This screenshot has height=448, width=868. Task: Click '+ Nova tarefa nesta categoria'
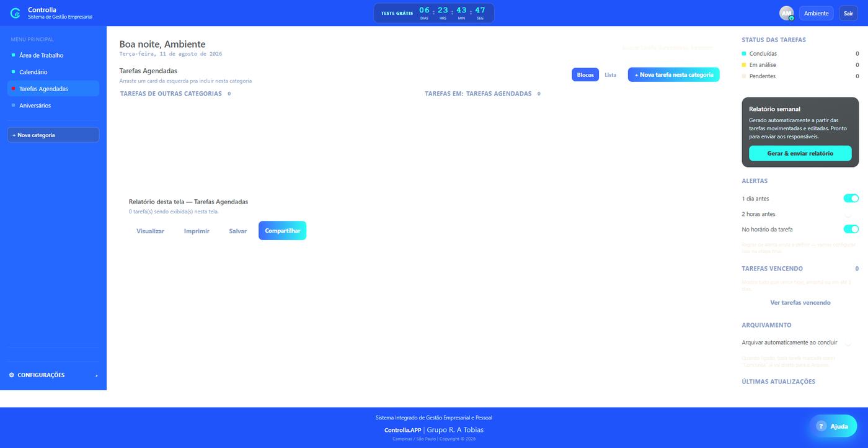click(x=674, y=74)
